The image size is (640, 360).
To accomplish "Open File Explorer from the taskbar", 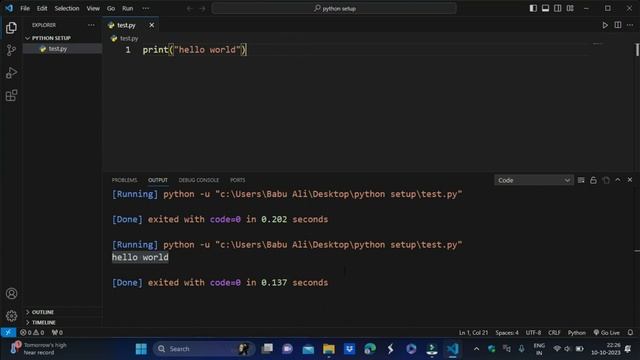I will coord(329,349).
